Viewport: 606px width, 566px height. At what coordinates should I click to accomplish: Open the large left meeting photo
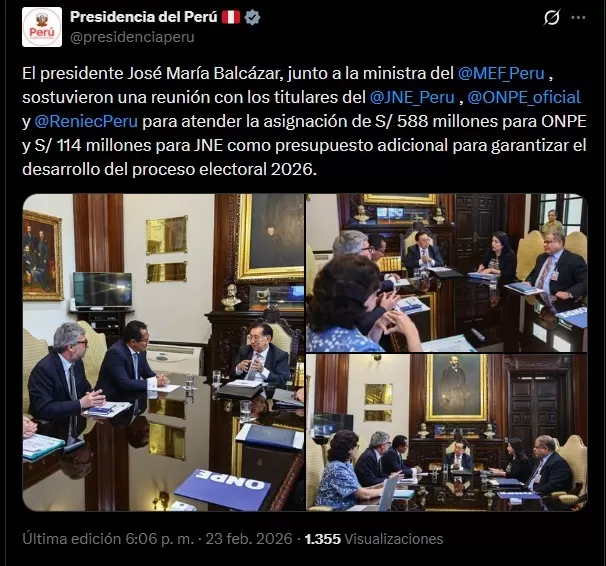[x=163, y=352]
